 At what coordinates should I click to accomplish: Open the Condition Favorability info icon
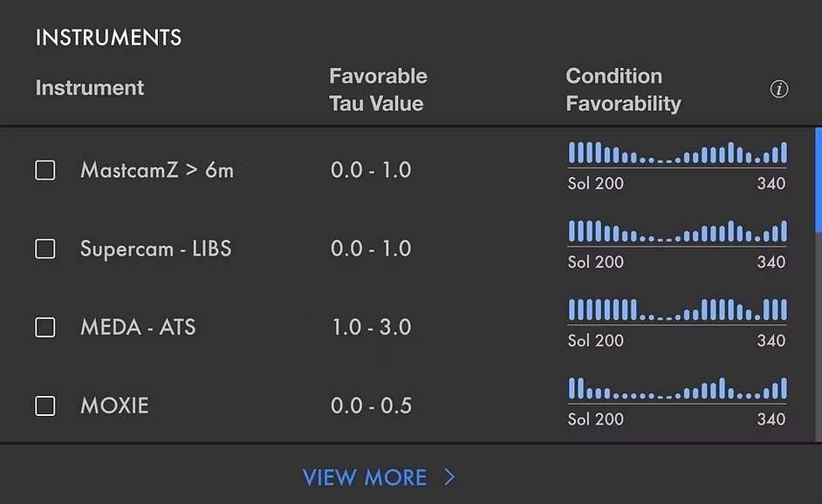pos(779,89)
